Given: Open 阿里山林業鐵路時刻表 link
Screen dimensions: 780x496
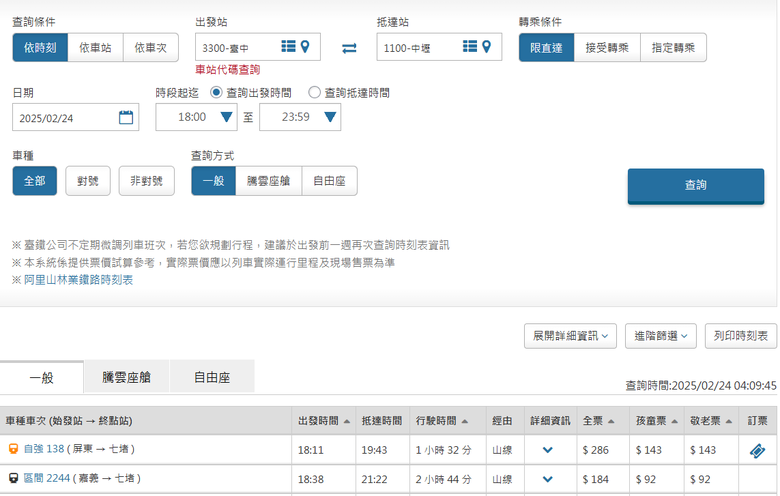Looking at the screenshot, I should tap(79, 280).
